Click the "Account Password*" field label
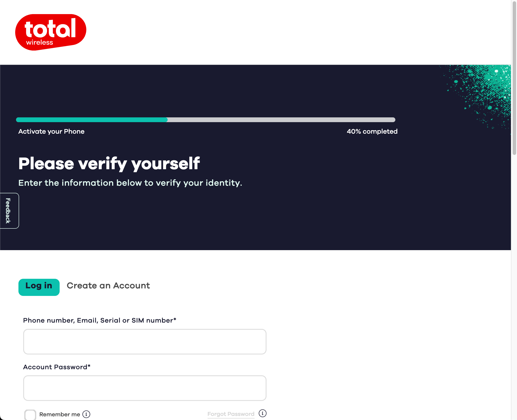Screen dimensions: 517x420 pyautogui.click(x=57, y=367)
